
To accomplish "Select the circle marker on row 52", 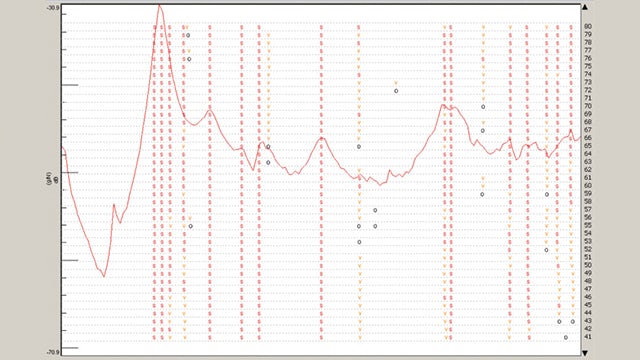I will point(546,250).
